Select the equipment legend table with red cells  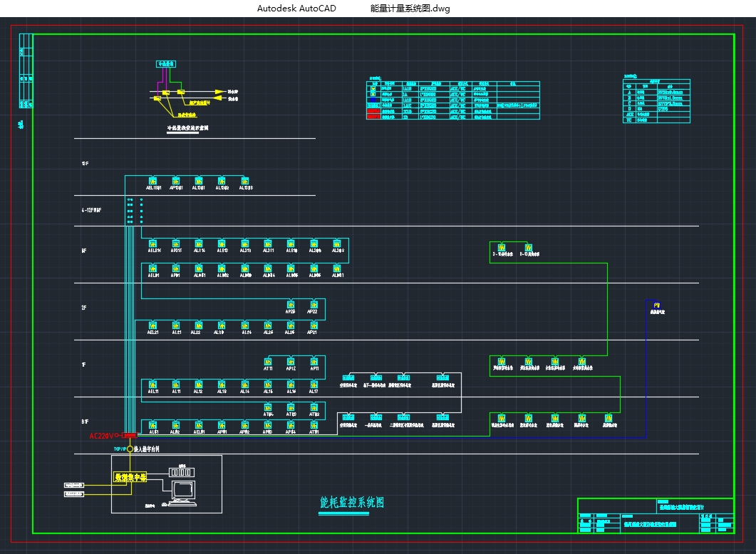[452, 100]
